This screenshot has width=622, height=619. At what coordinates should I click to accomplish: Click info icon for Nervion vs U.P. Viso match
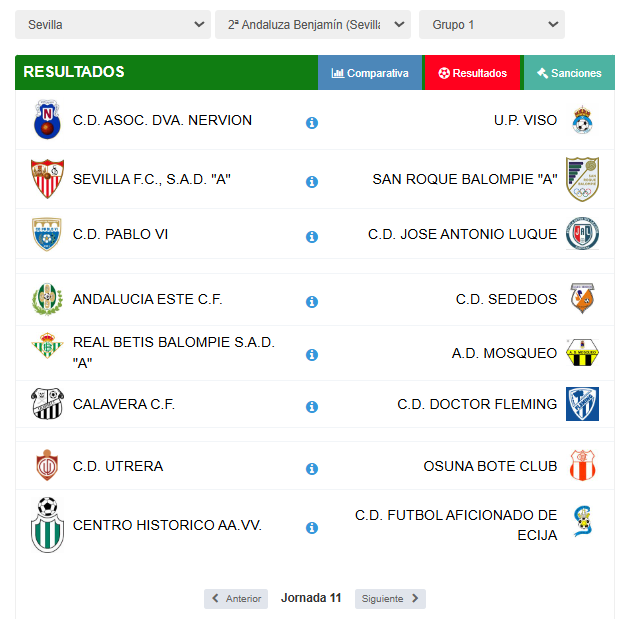(312, 123)
